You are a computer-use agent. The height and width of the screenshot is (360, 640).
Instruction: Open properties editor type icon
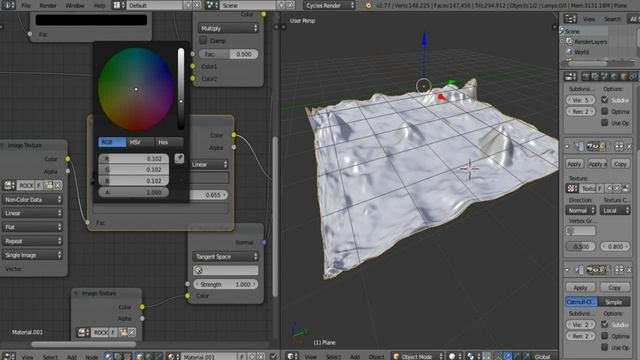[x=570, y=76]
